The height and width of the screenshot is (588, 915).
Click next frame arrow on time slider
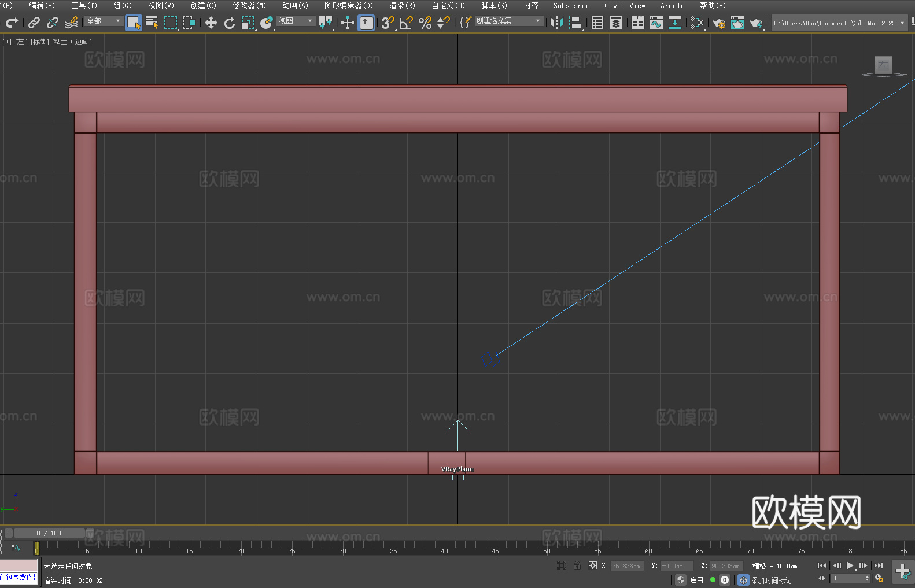(x=90, y=533)
